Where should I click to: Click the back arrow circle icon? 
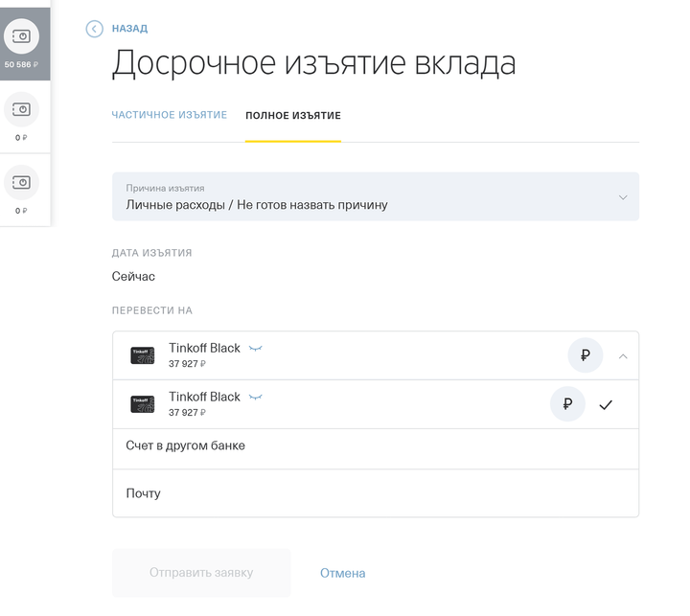tap(94, 29)
